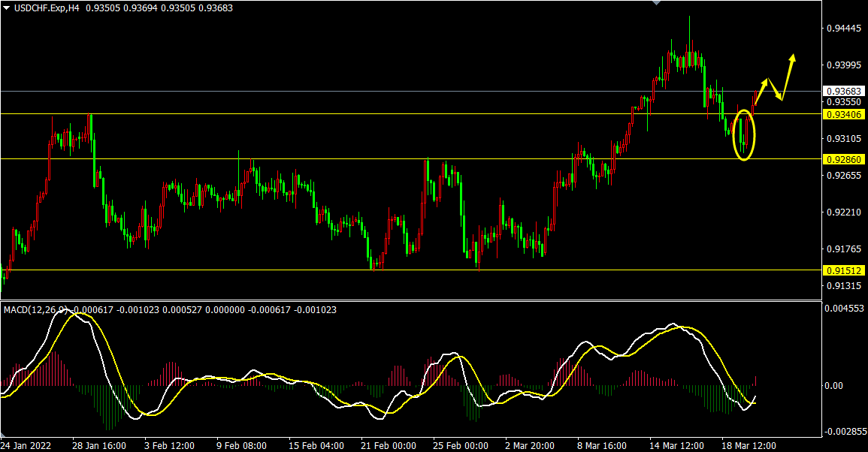868x452 pixels.
Task: Open the chart menu triangle beside USDCHF.Exp,H4
Action: tap(6, 8)
